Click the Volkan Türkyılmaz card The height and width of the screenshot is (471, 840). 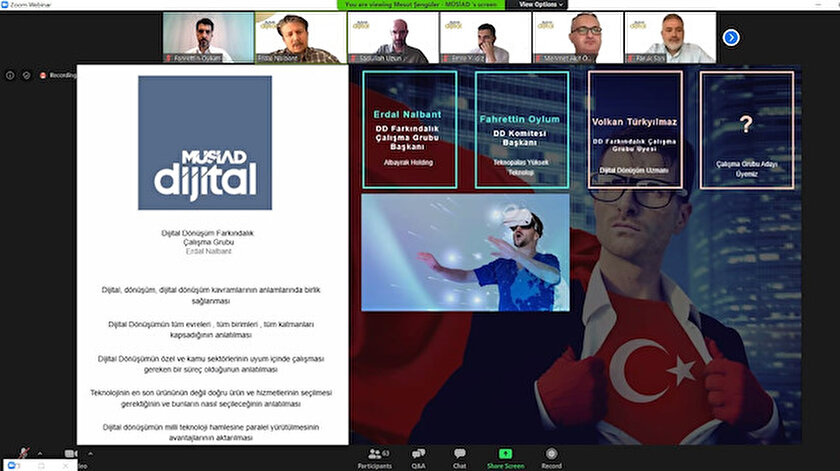635,130
